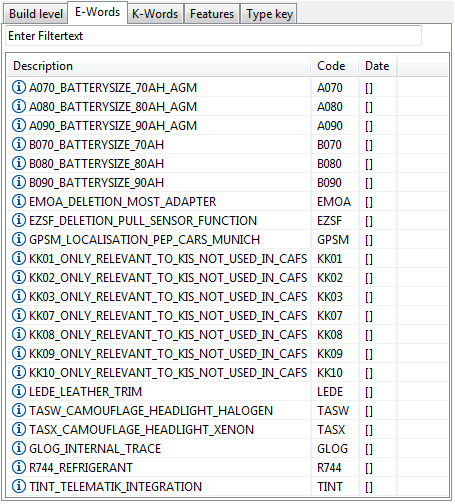
Task: Open the Type key tab
Action: (269, 14)
